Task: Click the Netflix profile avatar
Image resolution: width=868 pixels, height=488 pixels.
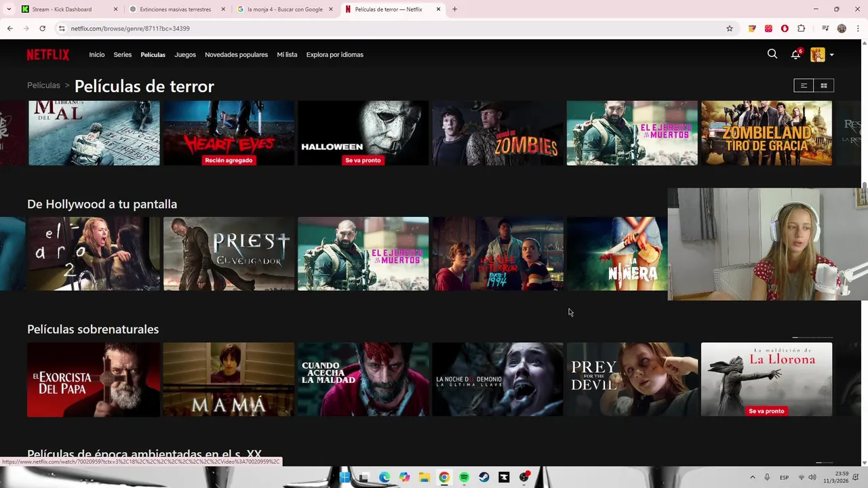Action: pyautogui.click(x=818, y=55)
